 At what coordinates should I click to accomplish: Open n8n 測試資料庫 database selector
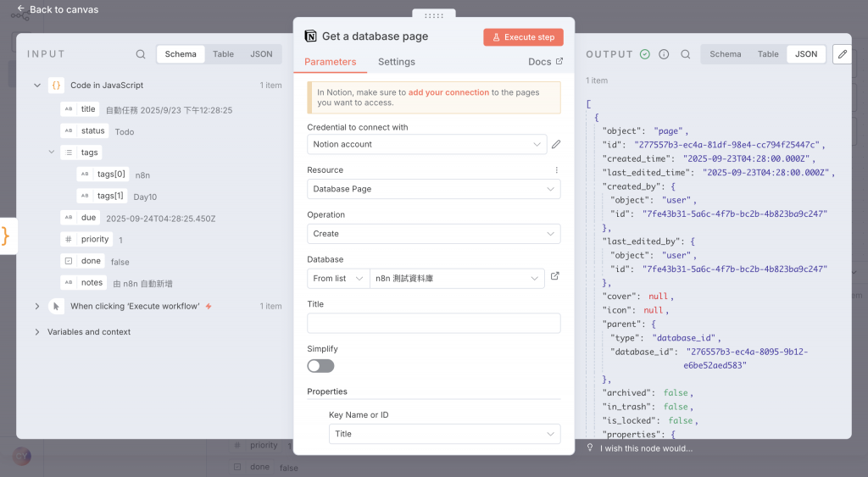tap(457, 279)
